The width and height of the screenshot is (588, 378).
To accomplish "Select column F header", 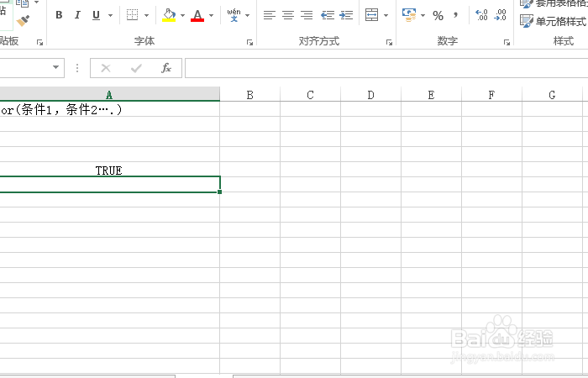I will point(491,95).
